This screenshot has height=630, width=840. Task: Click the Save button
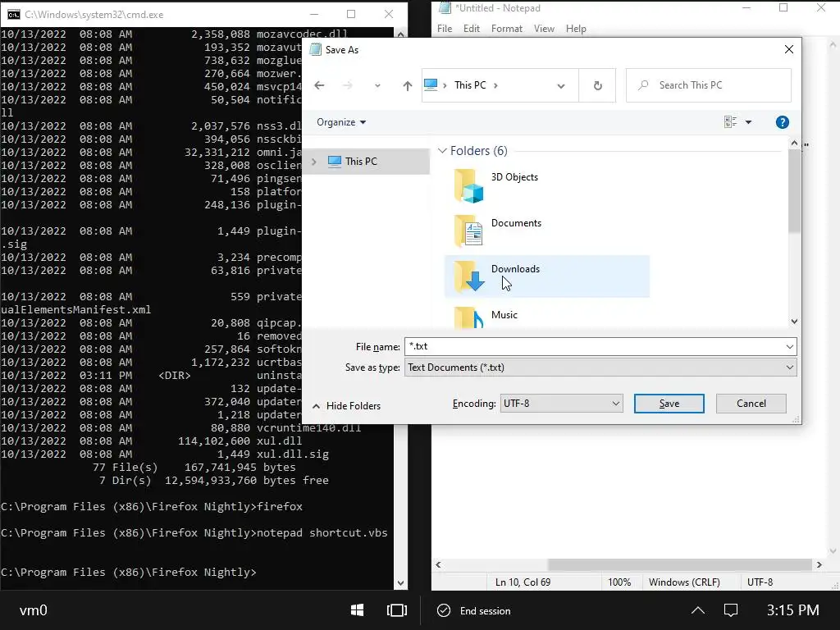point(669,404)
